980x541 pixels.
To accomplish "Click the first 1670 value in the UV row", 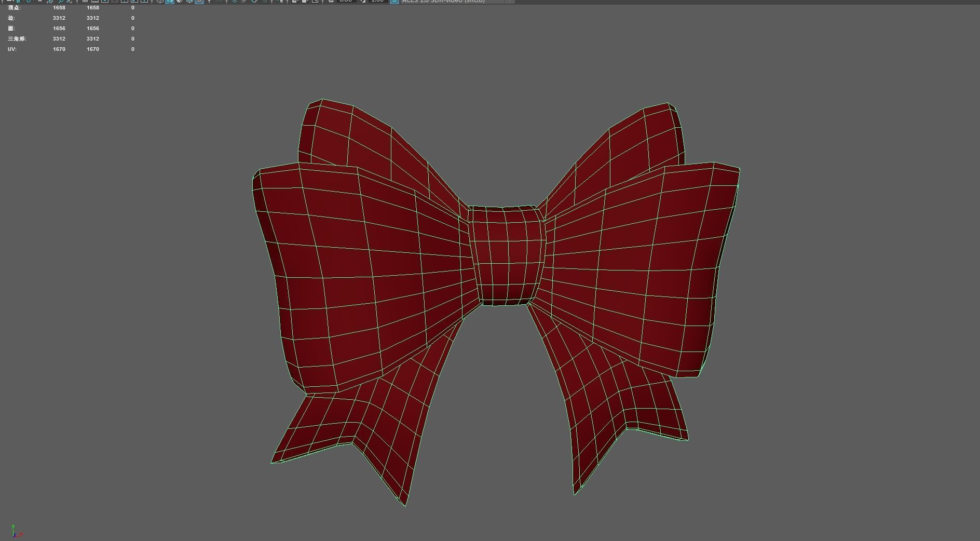I will pyautogui.click(x=59, y=49).
